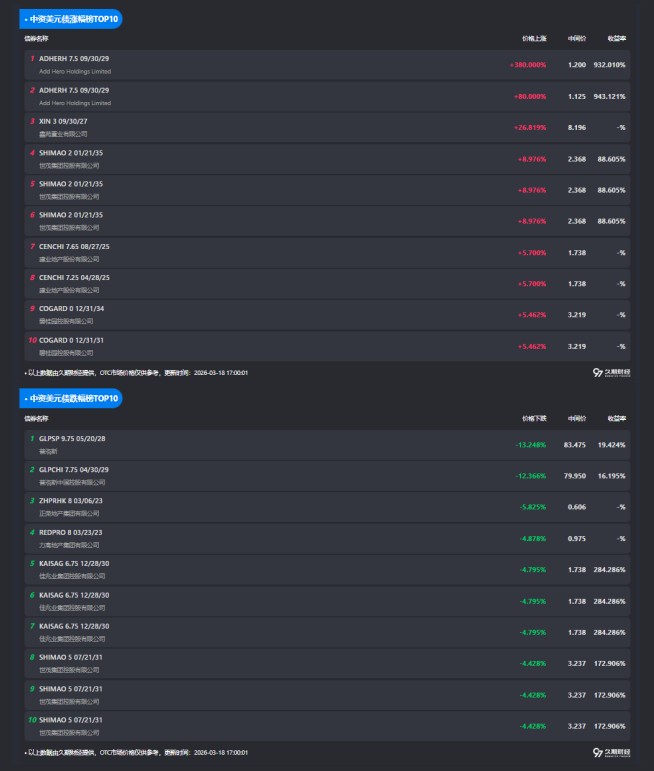
Task: Open the GLPSP 9.75 05/20/28 bond
Action: [x=72, y=439]
